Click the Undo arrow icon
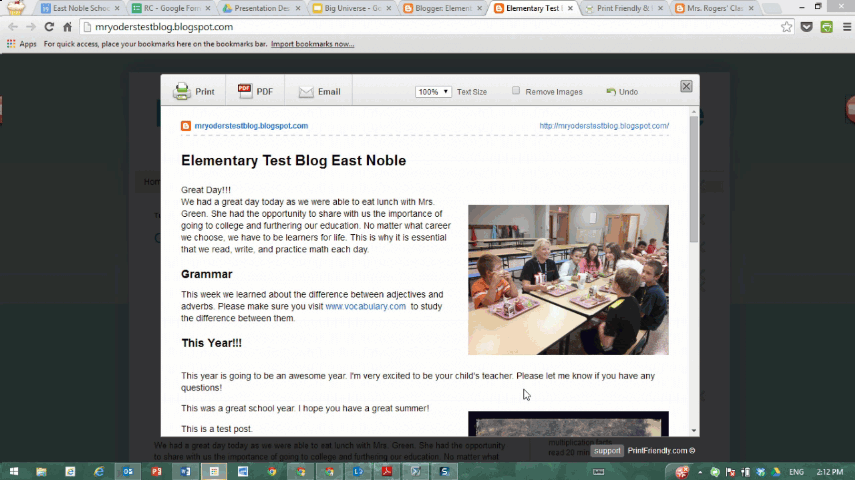855x480 pixels. pyautogui.click(x=611, y=92)
